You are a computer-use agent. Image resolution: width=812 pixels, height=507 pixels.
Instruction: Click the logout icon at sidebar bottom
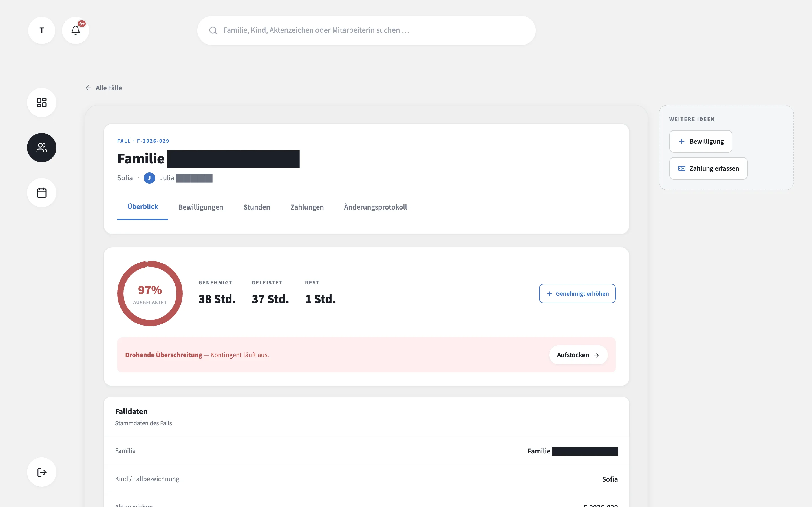(x=42, y=472)
